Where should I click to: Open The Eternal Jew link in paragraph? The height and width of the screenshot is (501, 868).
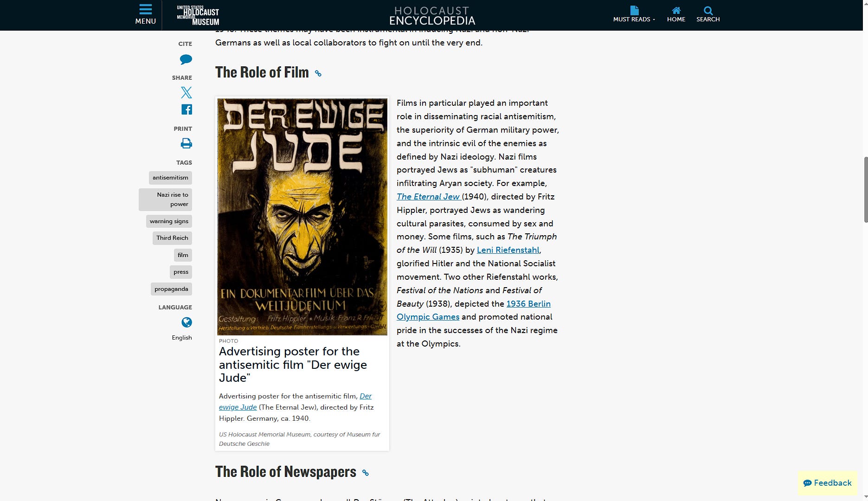(429, 197)
